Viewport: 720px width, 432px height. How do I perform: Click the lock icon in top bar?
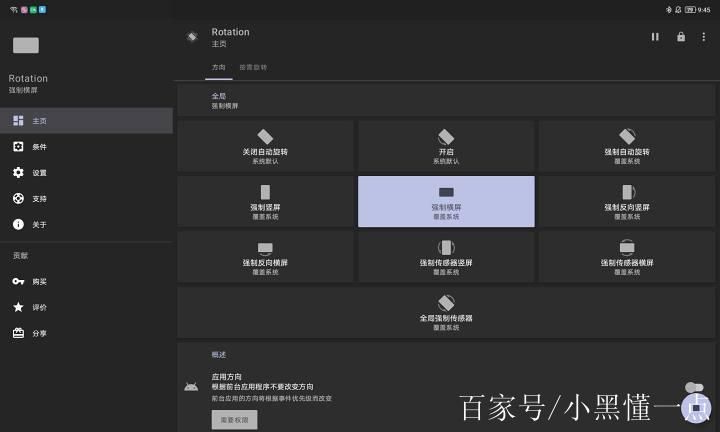[681, 37]
